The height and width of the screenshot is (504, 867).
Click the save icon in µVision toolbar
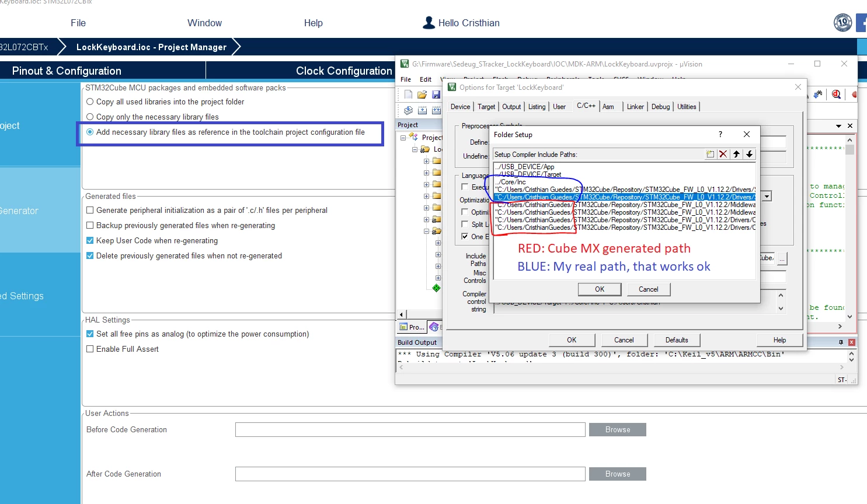[436, 94]
